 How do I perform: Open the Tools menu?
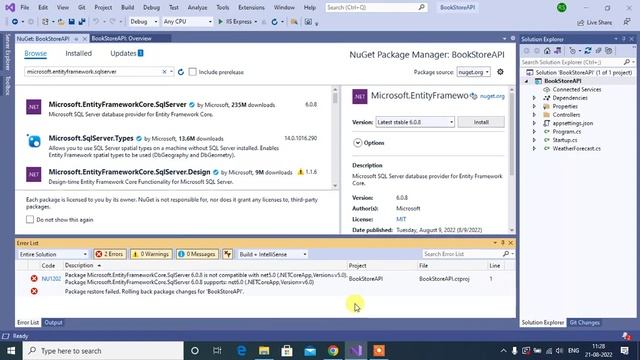coord(222,7)
